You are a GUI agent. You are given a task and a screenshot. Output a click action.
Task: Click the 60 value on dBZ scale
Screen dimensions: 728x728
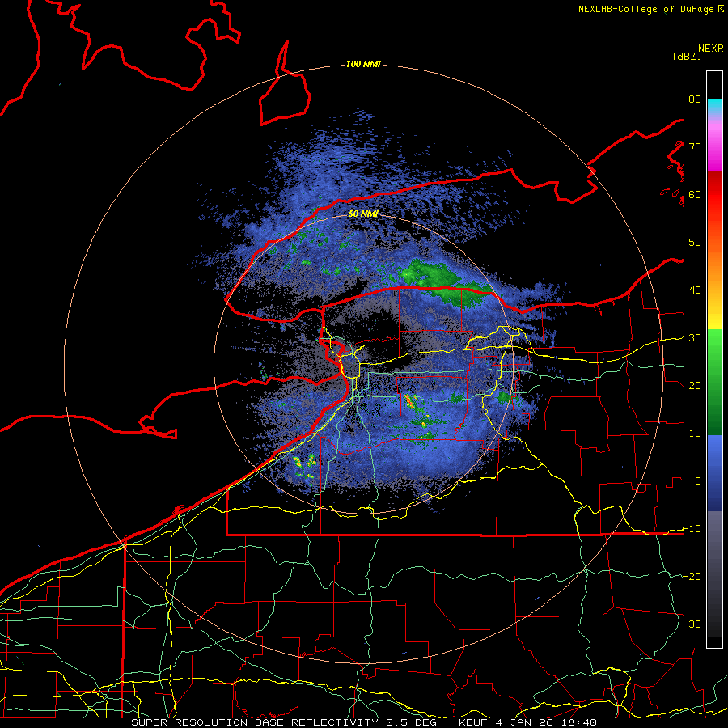pos(695,194)
